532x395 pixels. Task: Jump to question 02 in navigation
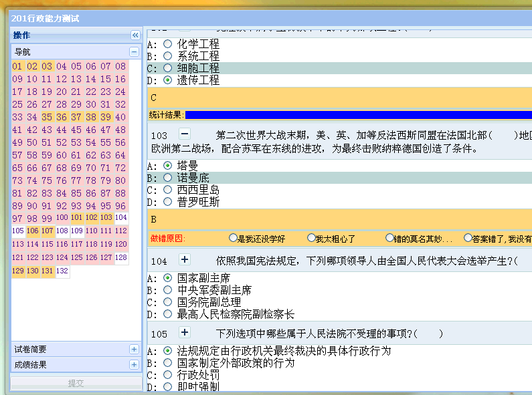coord(32,66)
